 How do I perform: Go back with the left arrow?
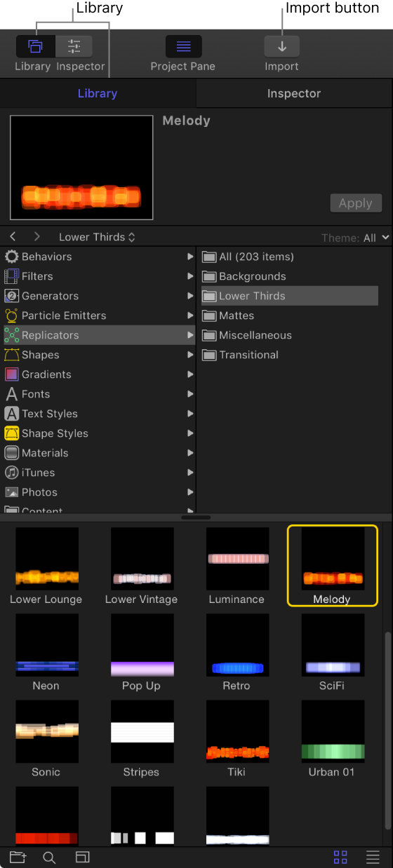(13, 237)
